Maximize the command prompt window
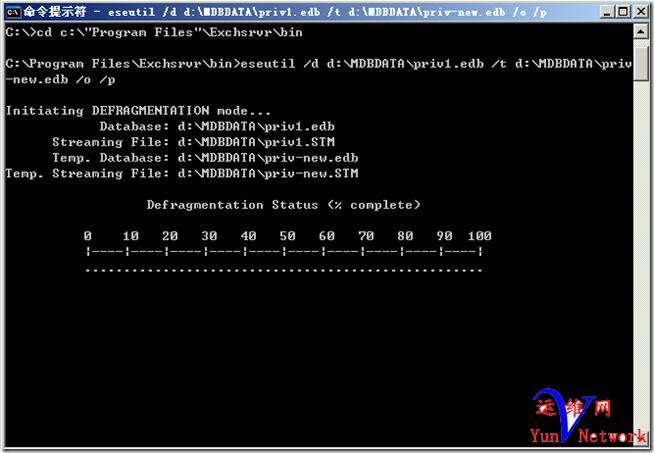Screen dimensions: 654x453 point(623,12)
